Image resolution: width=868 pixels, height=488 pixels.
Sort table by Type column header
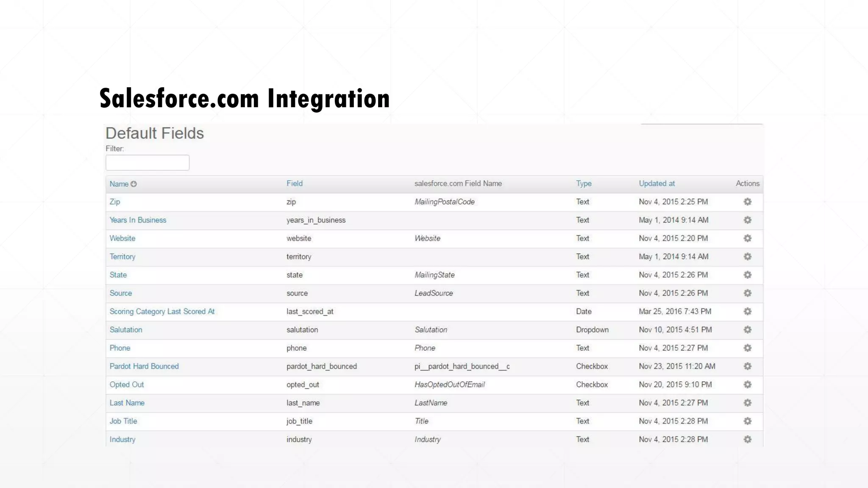coord(584,183)
